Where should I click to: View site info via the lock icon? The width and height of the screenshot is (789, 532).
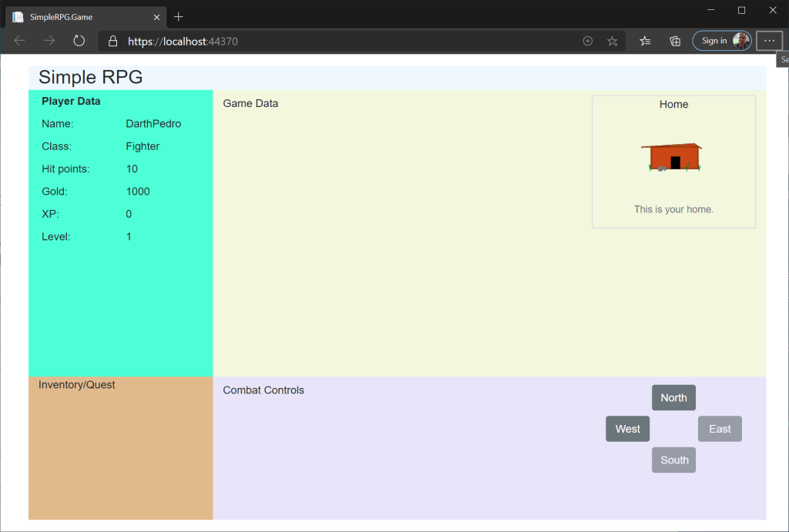click(x=112, y=42)
